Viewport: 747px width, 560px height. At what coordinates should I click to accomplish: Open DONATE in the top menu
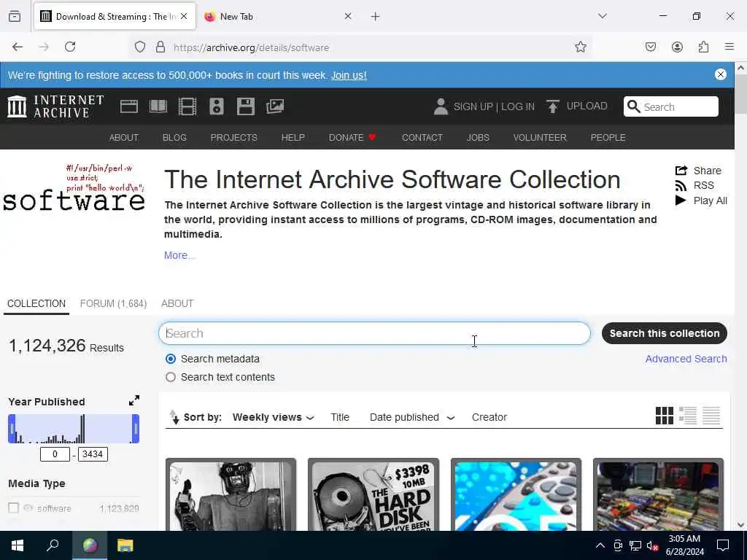click(x=352, y=138)
